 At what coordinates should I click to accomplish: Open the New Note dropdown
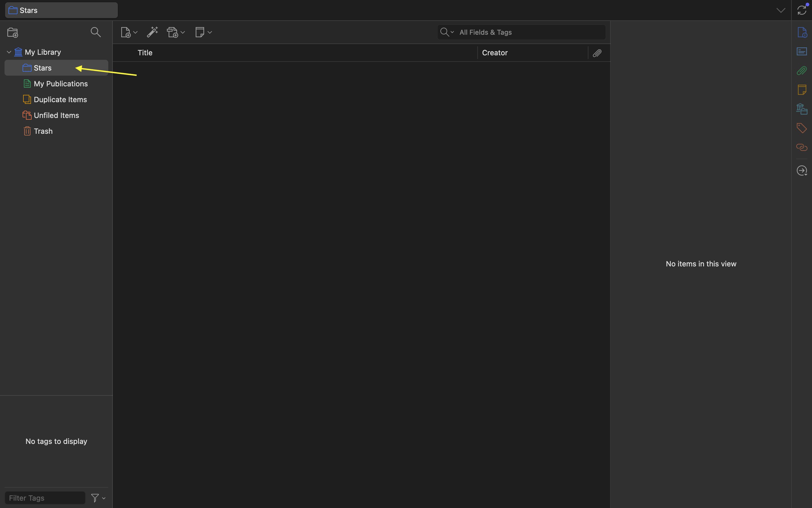203,32
